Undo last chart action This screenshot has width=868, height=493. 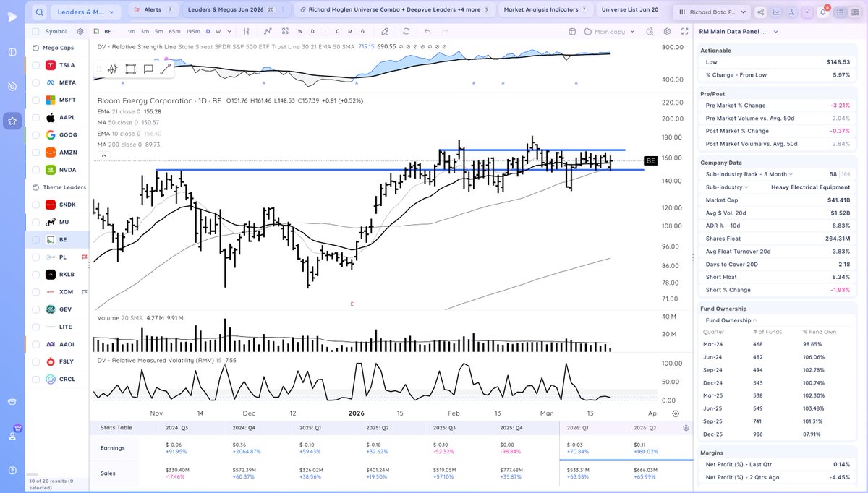click(x=427, y=32)
